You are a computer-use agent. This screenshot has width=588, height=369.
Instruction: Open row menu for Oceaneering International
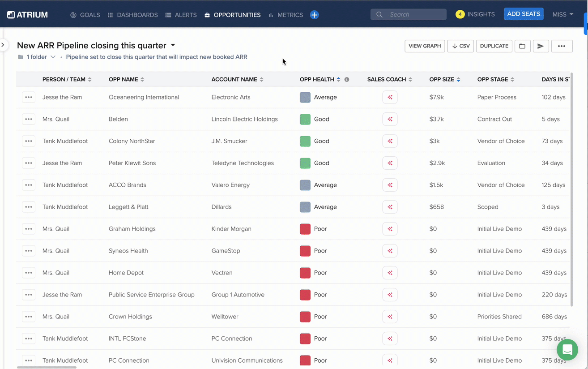[29, 97]
